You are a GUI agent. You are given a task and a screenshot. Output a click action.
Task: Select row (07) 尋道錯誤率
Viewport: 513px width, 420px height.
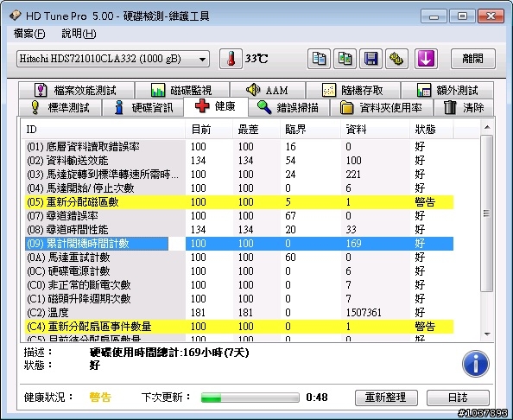[x=239, y=216]
